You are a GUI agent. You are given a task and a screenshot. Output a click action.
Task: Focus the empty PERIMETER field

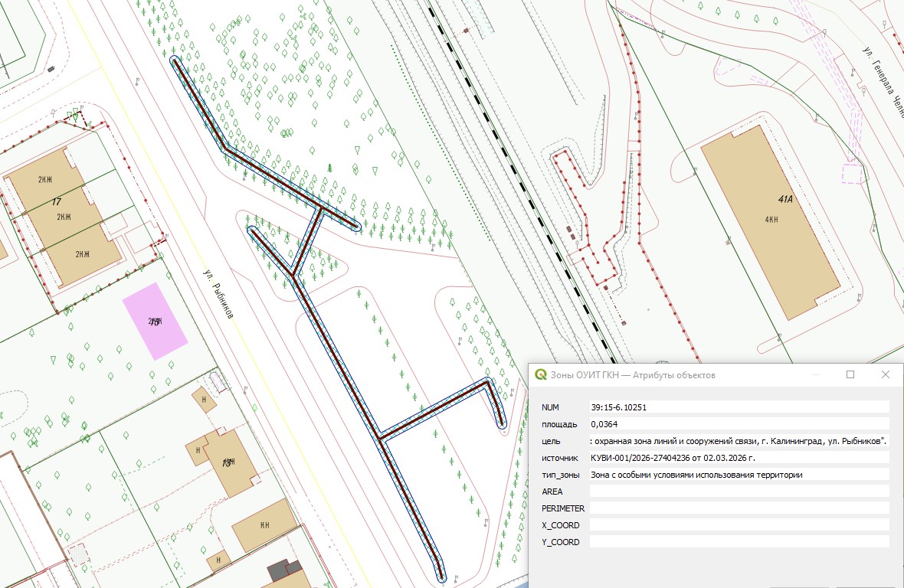pos(739,508)
